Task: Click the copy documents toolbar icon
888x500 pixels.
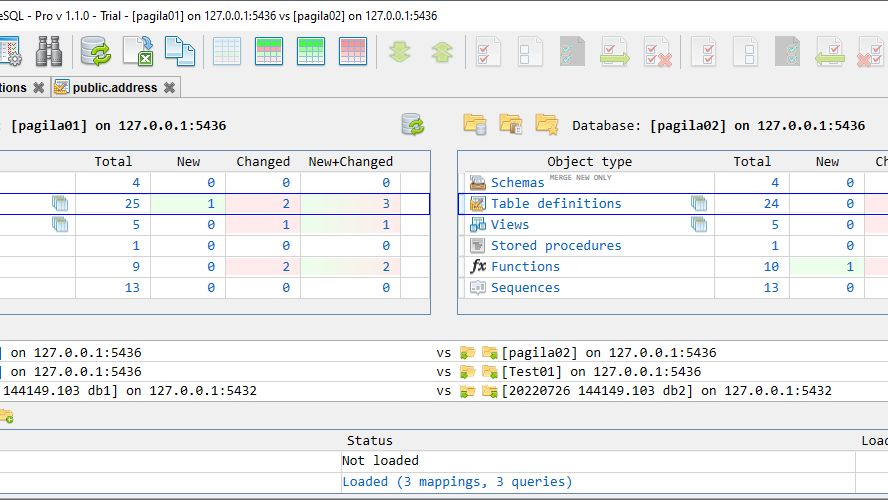Action: click(x=180, y=52)
